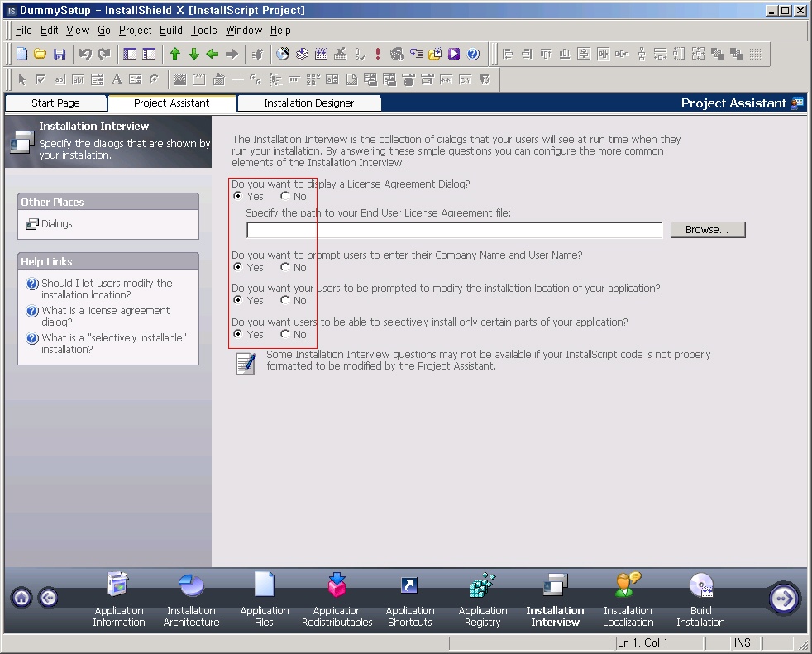Click the Back round arrow in bottom bar
This screenshot has height=654, width=812.
(48, 598)
